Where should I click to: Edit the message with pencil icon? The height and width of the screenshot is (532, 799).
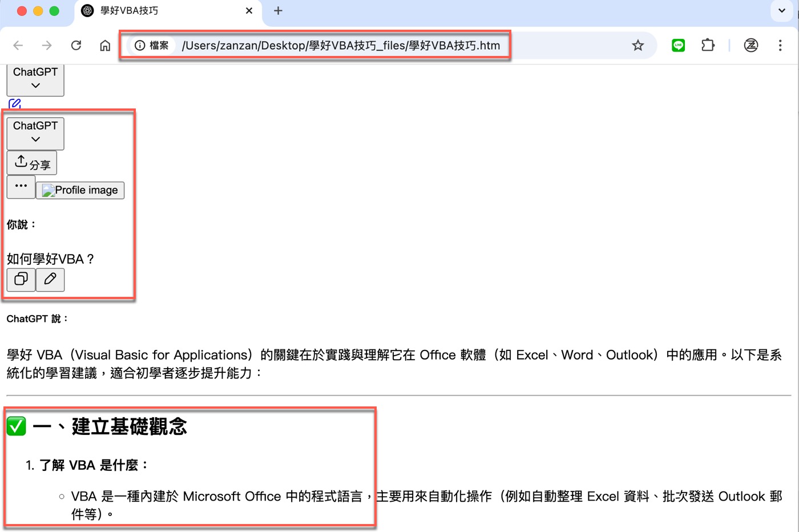point(50,280)
